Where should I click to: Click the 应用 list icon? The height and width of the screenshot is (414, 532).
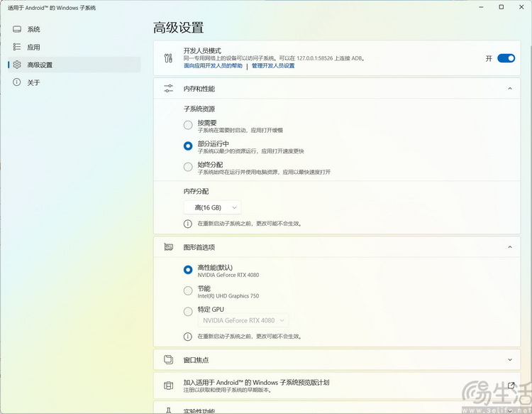coord(17,47)
